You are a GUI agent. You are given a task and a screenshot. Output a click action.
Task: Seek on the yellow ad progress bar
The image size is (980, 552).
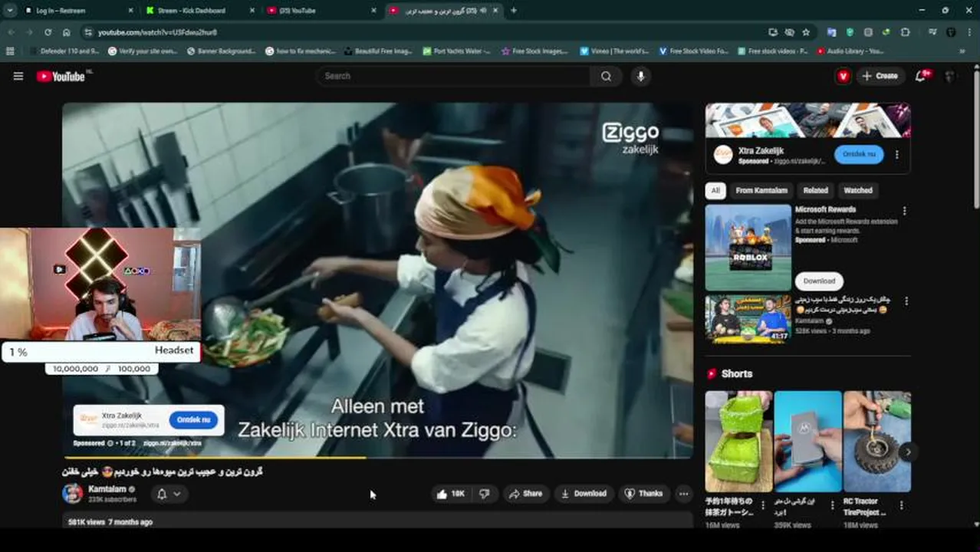[377, 458]
